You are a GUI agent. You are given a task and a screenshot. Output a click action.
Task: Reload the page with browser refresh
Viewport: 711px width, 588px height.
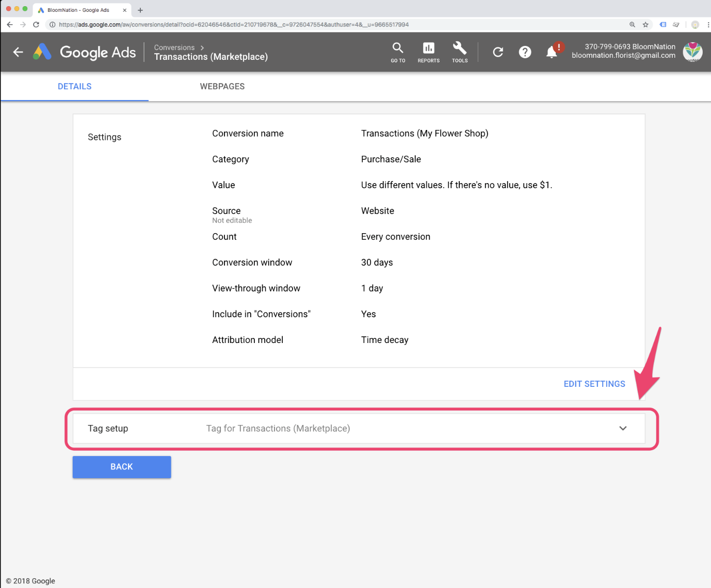click(36, 24)
